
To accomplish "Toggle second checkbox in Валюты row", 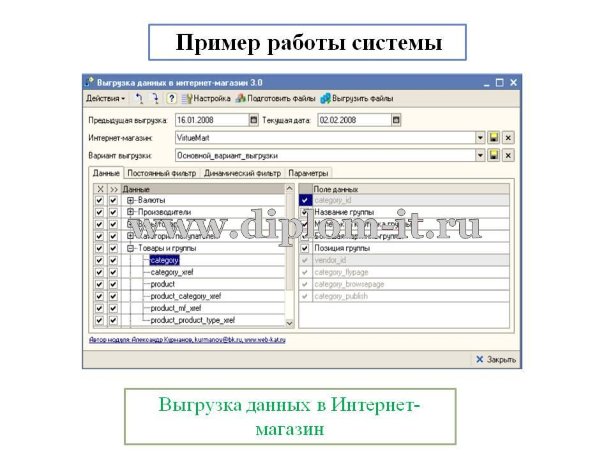I will click(113, 200).
